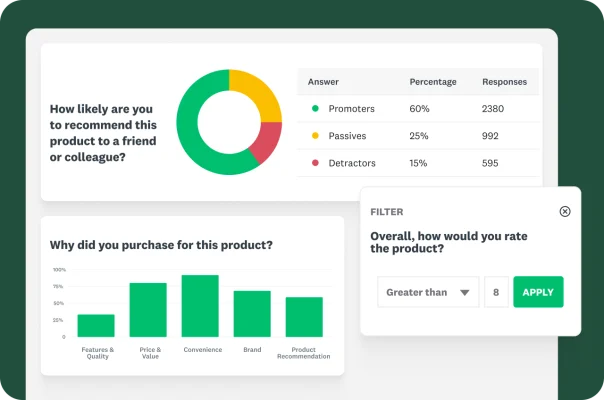Click the 'Percentage' column header
This screenshot has height=400, width=604.
pyautogui.click(x=433, y=82)
